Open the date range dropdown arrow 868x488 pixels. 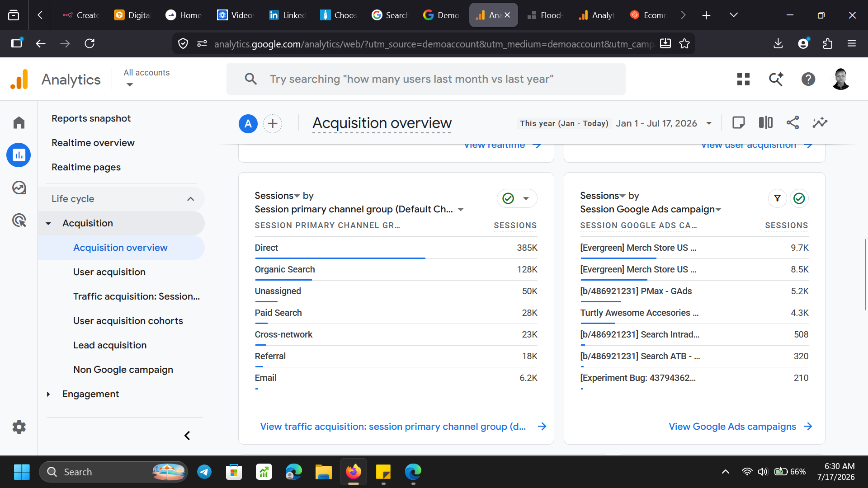[709, 123]
